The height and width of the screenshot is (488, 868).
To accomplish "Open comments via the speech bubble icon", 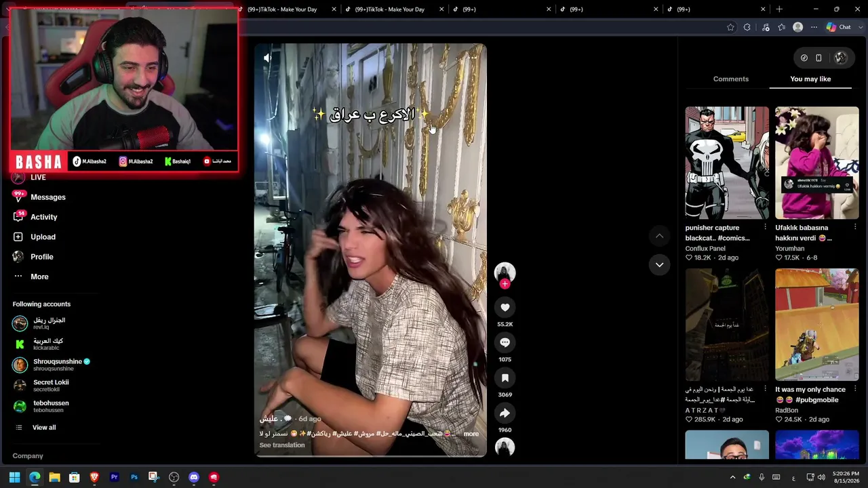I will (505, 342).
